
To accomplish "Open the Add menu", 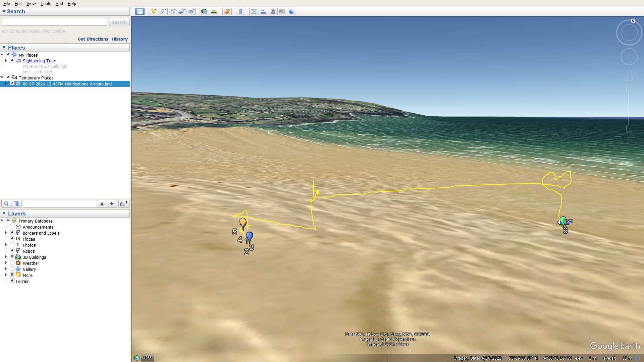I will 59,3.
